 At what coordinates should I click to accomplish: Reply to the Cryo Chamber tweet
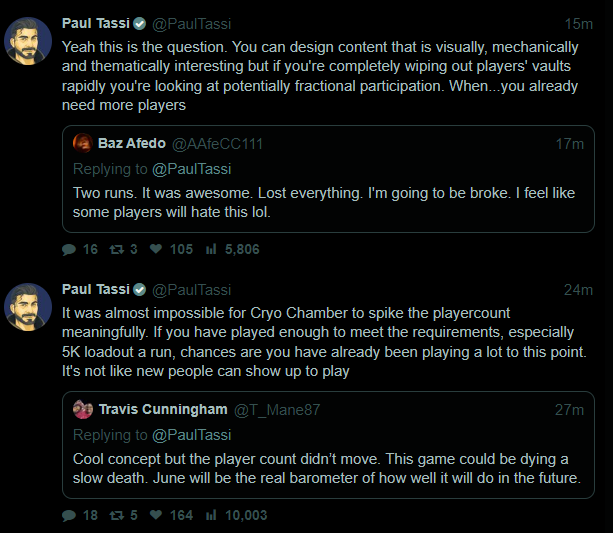(x=69, y=515)
